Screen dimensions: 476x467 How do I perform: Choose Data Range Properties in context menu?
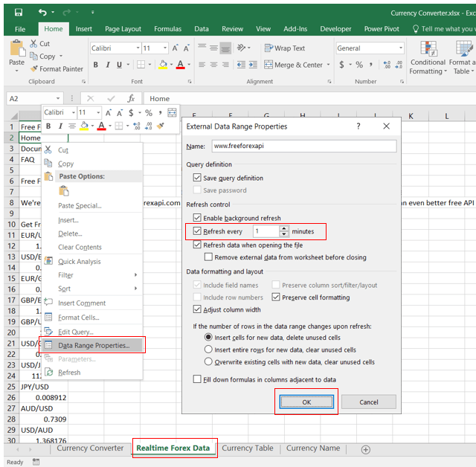click(x=92, y=345)
